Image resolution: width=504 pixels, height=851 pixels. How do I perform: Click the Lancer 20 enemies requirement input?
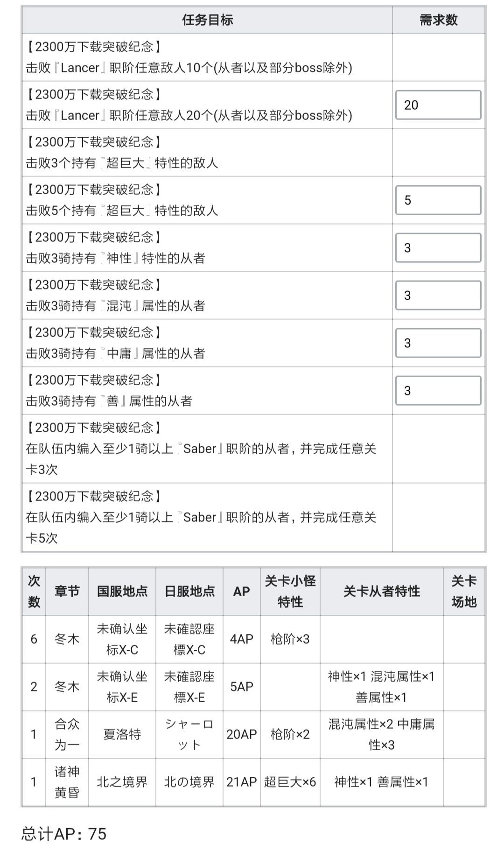click(x=438, y=105)
